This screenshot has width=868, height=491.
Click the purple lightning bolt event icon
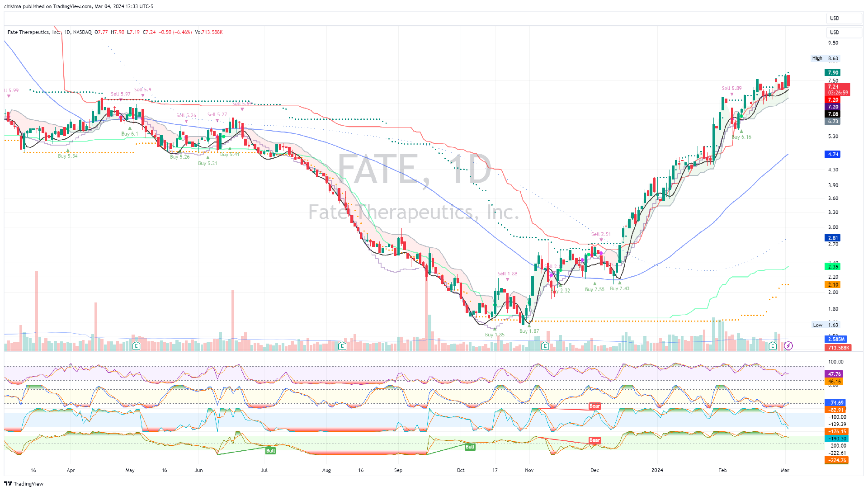[788, 346]
